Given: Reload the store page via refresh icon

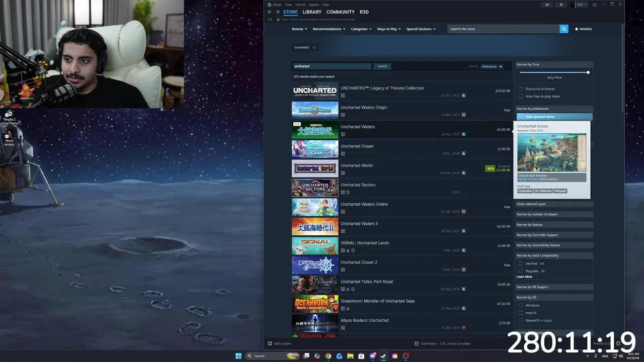Looking at the screenshot, I should click(x=270, y=19).
